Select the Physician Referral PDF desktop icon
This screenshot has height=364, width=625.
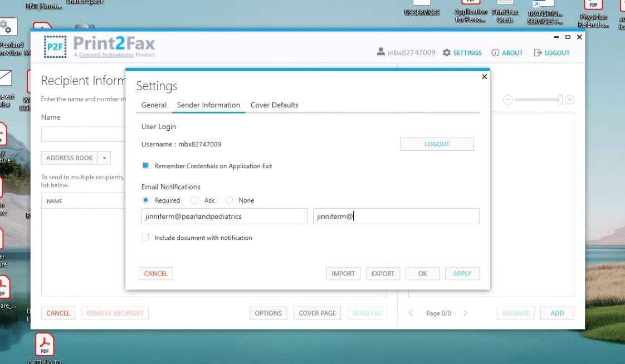(593, 14)
